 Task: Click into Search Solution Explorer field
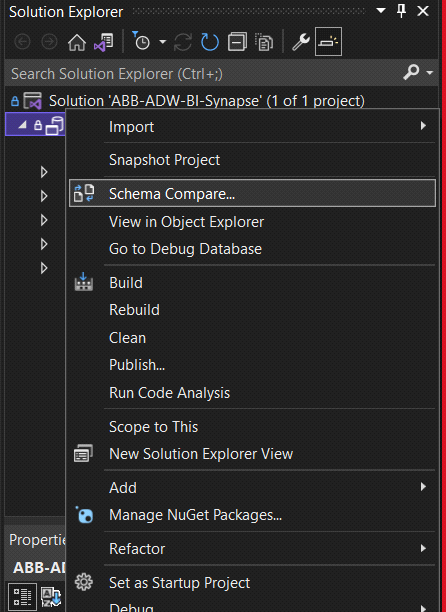pos(203,73)
